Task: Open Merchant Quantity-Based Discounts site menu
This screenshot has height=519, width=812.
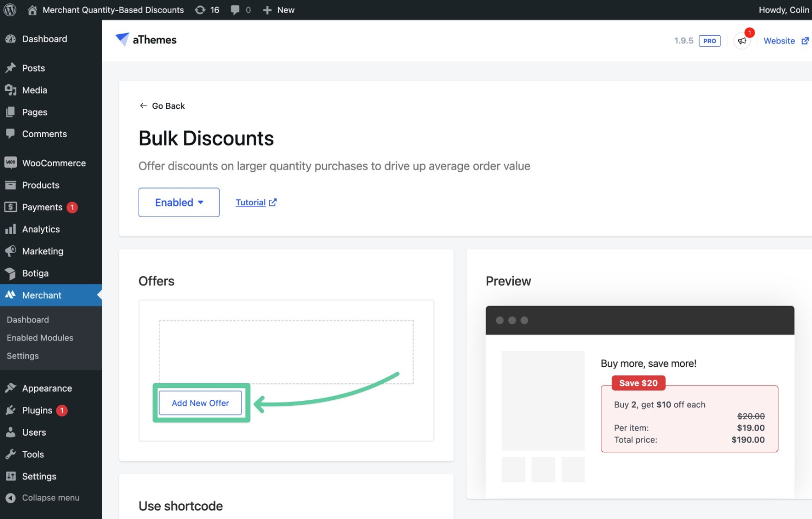Action: coord(113,10)
